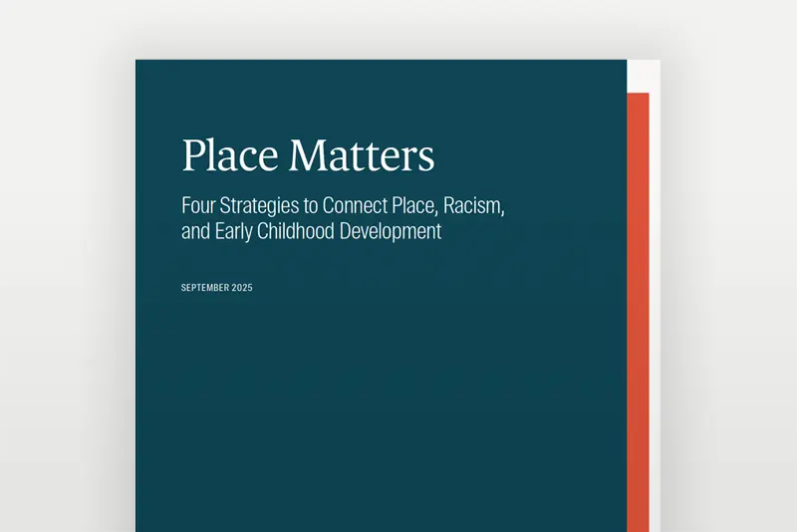Click the "Place Matters" report title

[308, 156]
